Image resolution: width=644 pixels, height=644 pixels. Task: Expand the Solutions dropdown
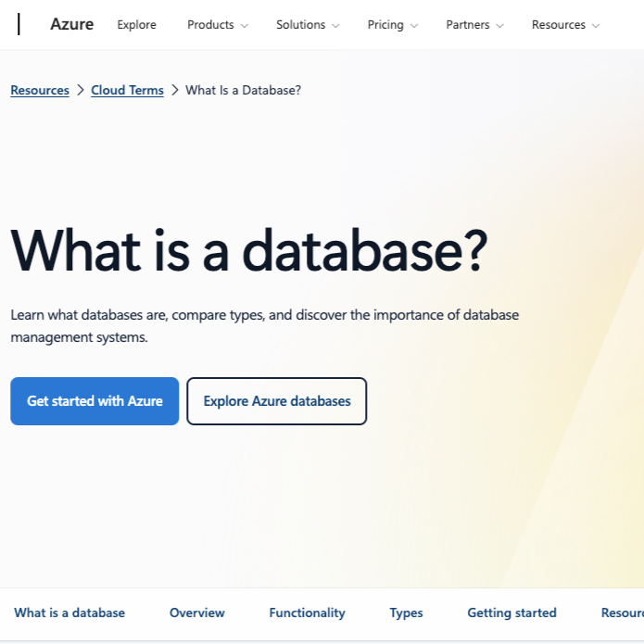point(308,25)
